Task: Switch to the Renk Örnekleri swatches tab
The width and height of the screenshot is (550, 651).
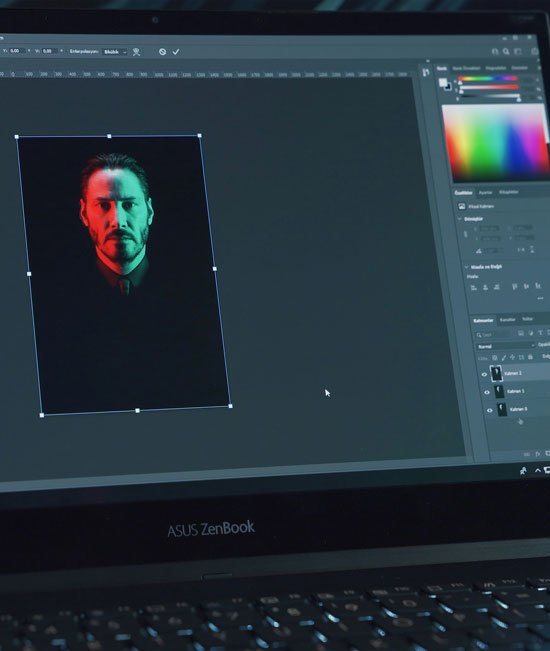Action: pos(466,68)
